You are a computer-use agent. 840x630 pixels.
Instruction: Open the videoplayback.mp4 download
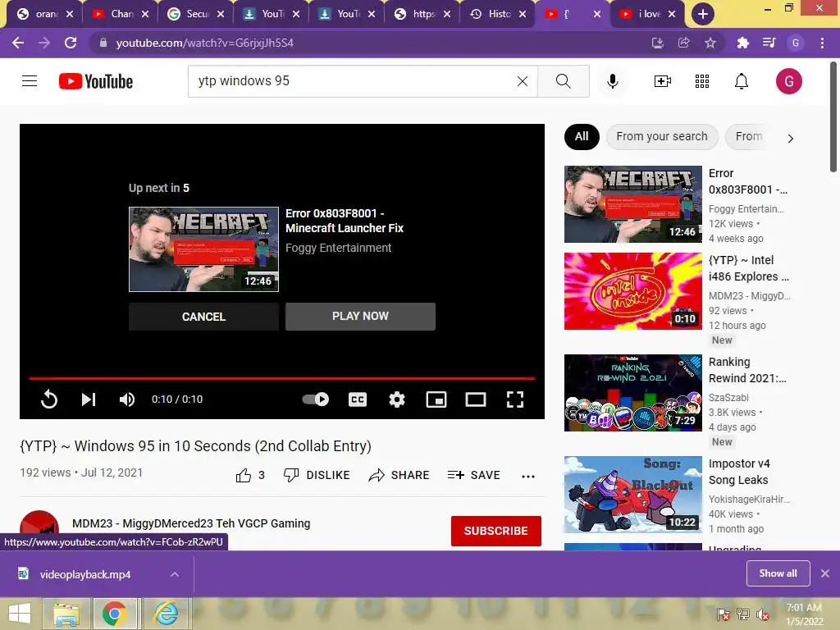[x=85, y=574]
